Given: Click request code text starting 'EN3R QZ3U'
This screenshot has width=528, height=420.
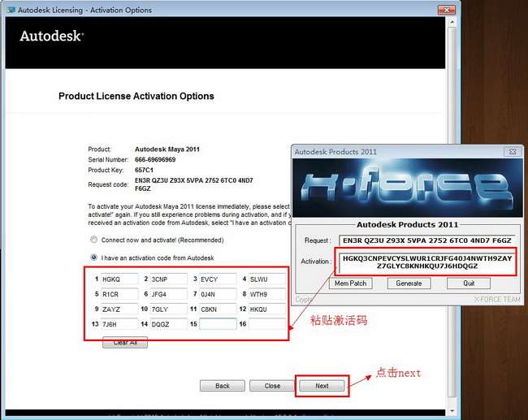Looking at the screenshot, I should [193, 184].
